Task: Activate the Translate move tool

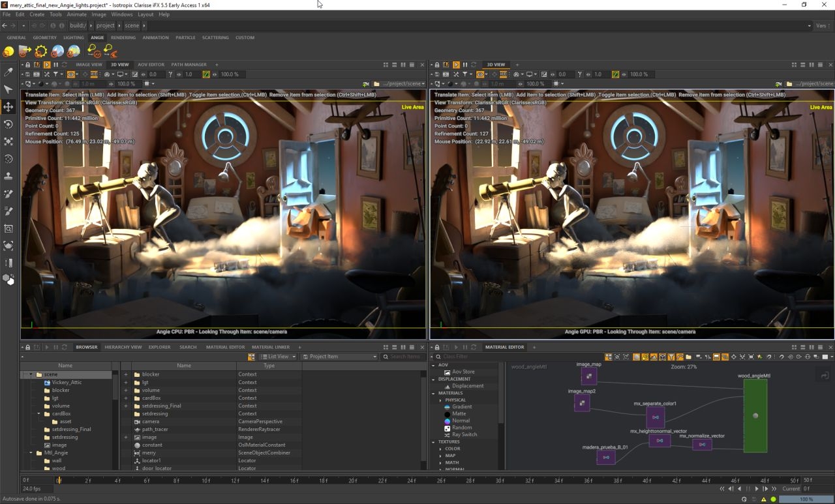Action: click(x=8, y=107)
